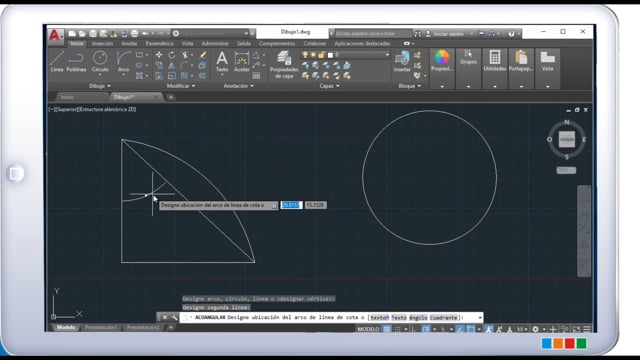Click the Insertar block icon
The image size is (640, 360).
click(x=402, y=61)
